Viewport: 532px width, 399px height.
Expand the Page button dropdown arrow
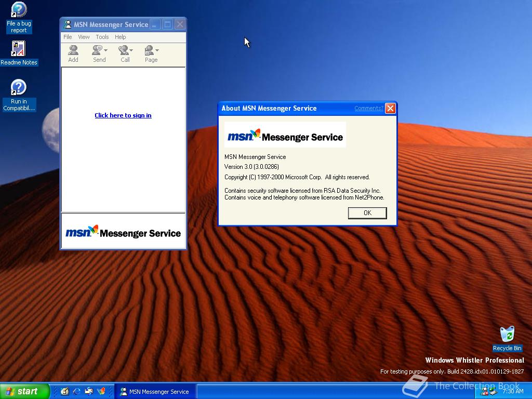(157, 50)
